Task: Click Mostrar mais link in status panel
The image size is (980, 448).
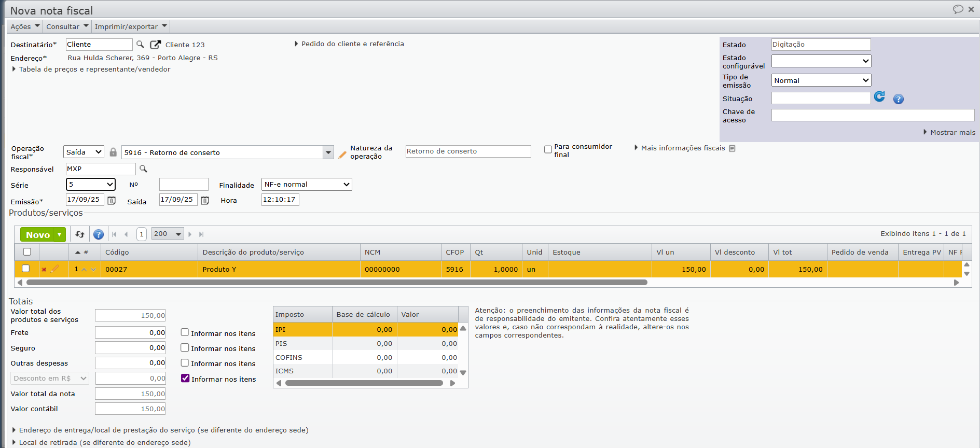Action: (952, 133)
